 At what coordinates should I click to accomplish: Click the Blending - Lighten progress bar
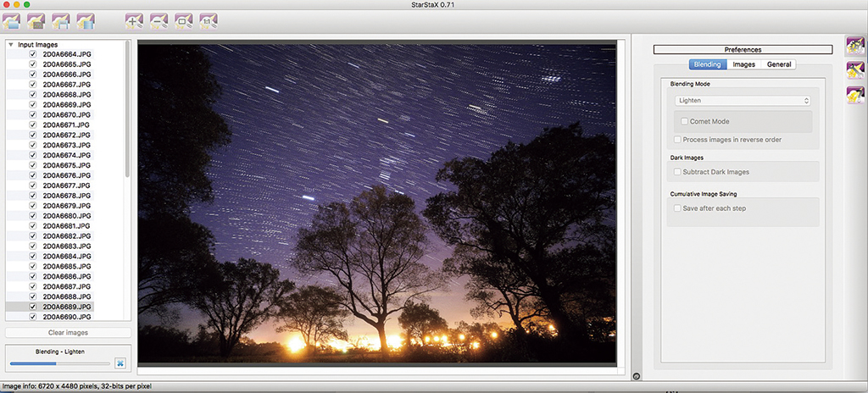(60, 363)
